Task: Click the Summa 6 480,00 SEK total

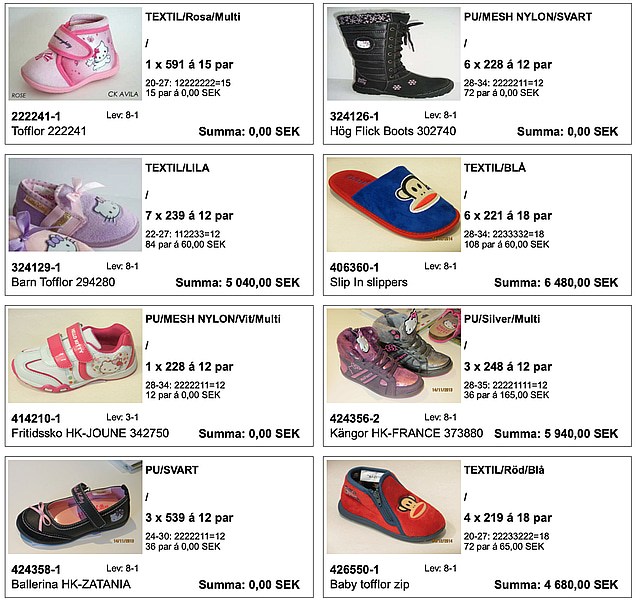Action: (556, 282)
